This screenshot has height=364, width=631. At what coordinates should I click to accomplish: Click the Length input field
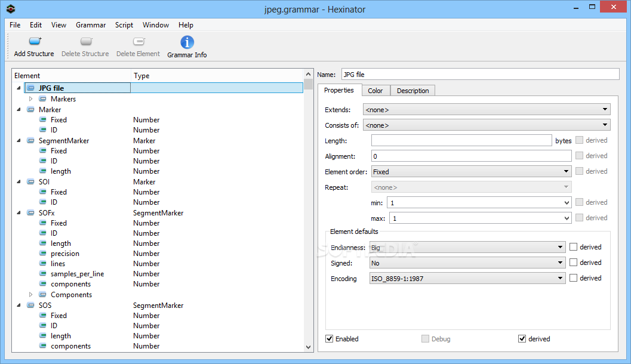461,140
